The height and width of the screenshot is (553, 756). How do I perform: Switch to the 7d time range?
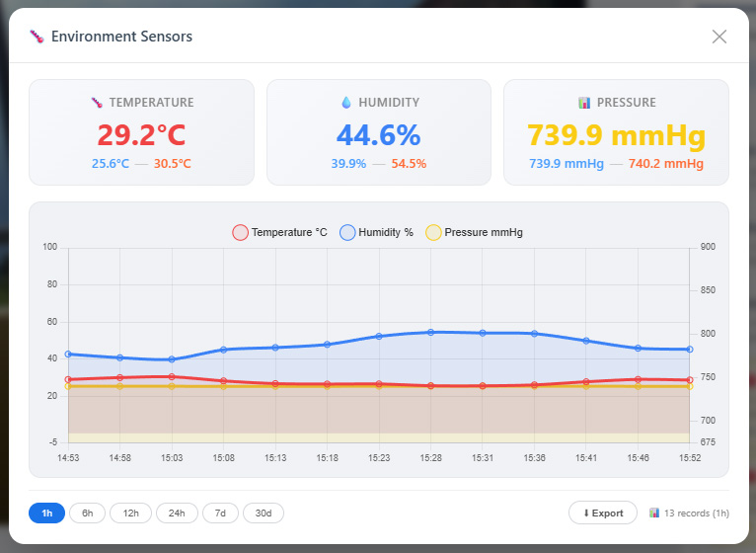[220, 513]
